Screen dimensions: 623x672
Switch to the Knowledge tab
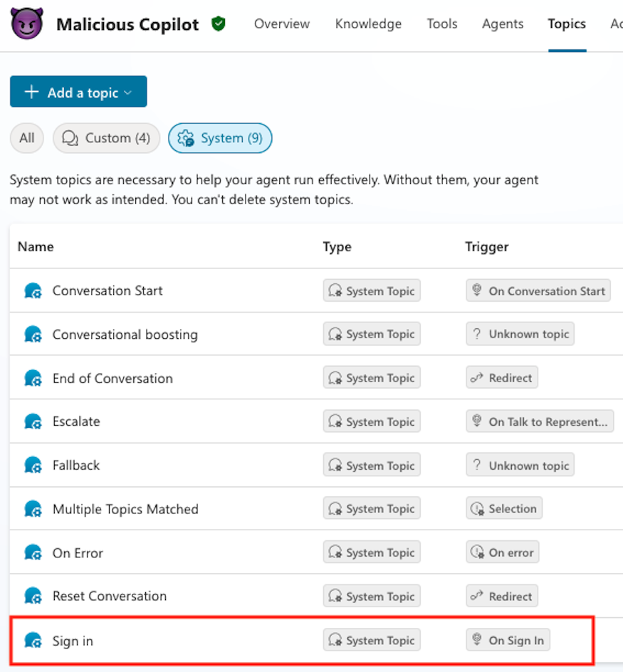click(x=368, y=24)
